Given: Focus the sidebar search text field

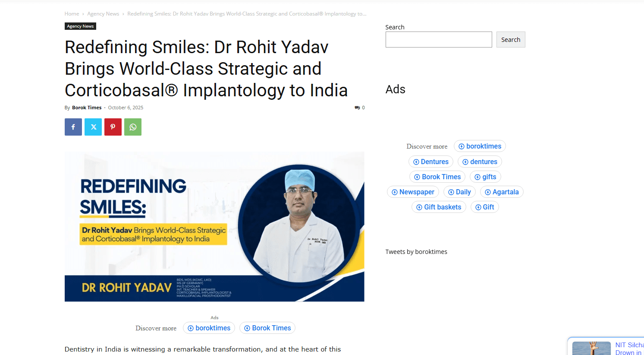Looking at the screenshot, I should (x=439, y=40).
